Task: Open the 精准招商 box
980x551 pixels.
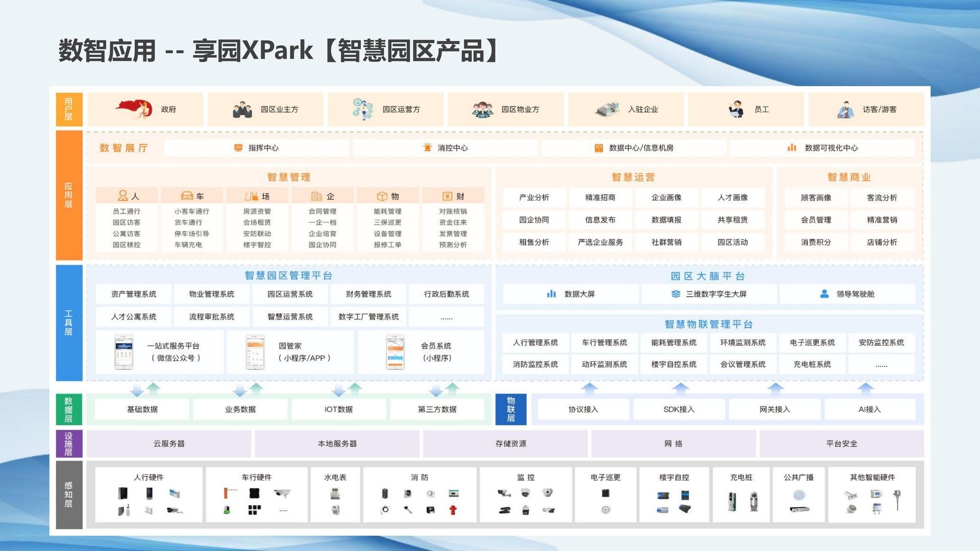Action: [600, 197]
